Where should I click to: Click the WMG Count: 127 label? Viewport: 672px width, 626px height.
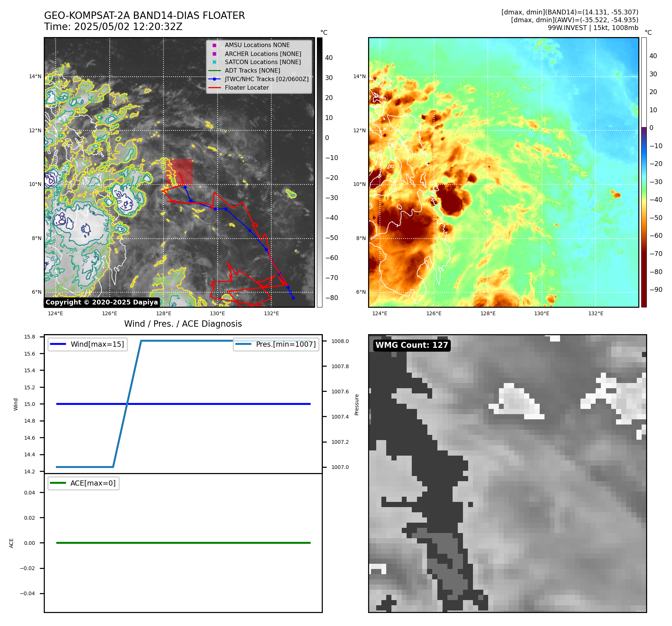412,345
